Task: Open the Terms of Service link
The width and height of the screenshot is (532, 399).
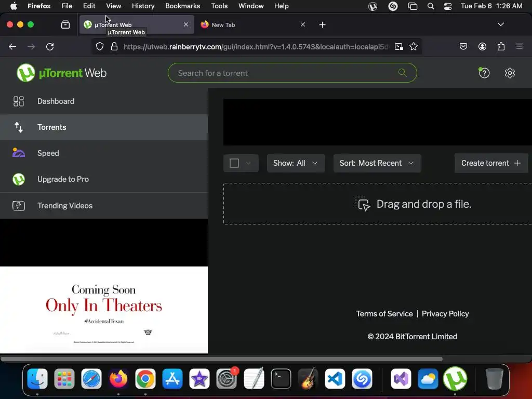Action: (x=384, y=314)
